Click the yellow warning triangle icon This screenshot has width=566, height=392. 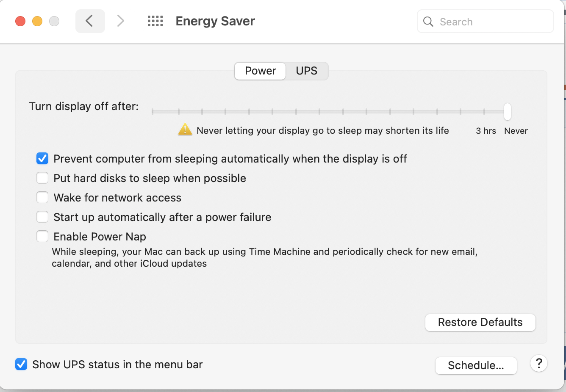pyautogui.click(x=185, y=130)
